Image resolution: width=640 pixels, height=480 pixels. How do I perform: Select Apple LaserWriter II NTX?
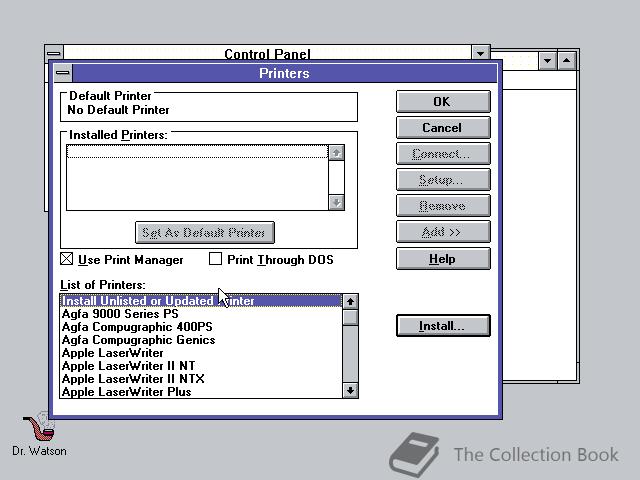(x=201, y=379)
